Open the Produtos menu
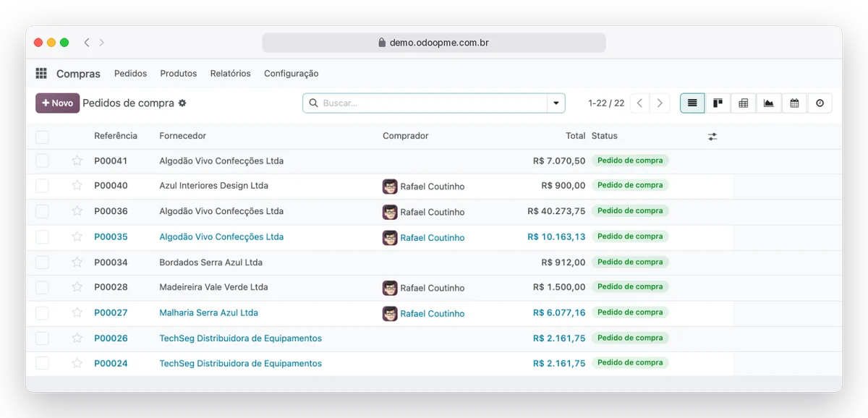Image resolution: width=868 pixels, height=418 pixels. pos(179,74)
